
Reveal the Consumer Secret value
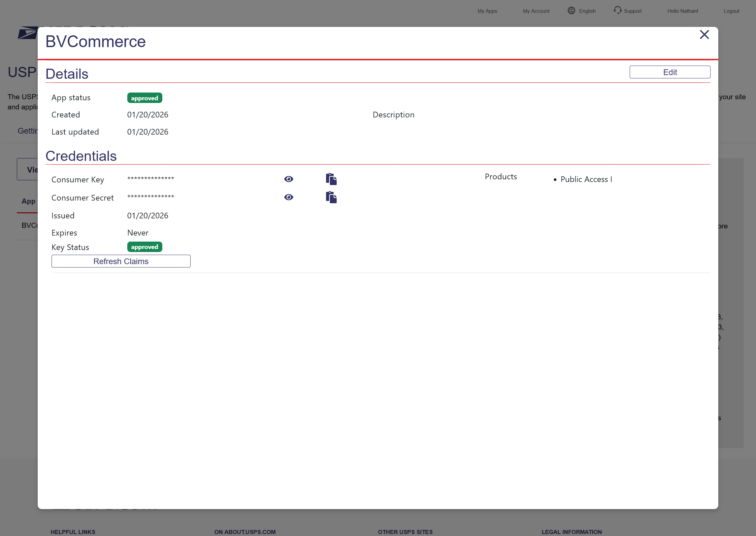(289, 197)
